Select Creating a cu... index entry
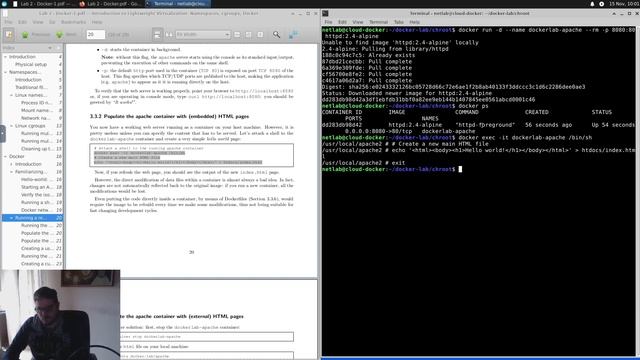 click(x=36, y=264)
